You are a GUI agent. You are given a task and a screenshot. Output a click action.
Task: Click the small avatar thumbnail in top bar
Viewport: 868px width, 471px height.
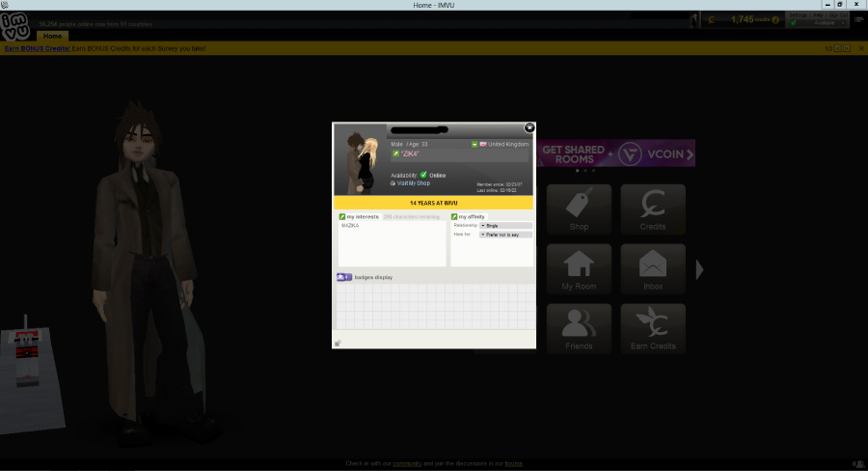(x=693, y=20)
